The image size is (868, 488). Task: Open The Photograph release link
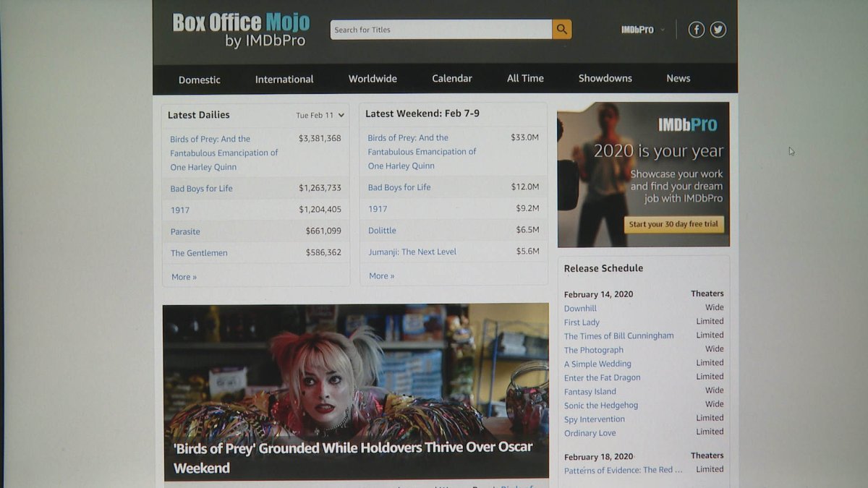coord(593,350)
